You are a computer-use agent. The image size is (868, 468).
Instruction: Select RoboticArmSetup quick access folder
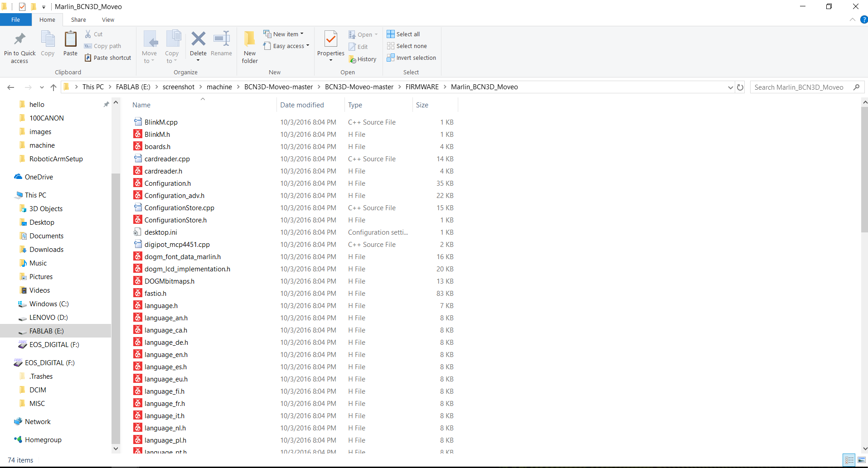[x=56, y=159]
